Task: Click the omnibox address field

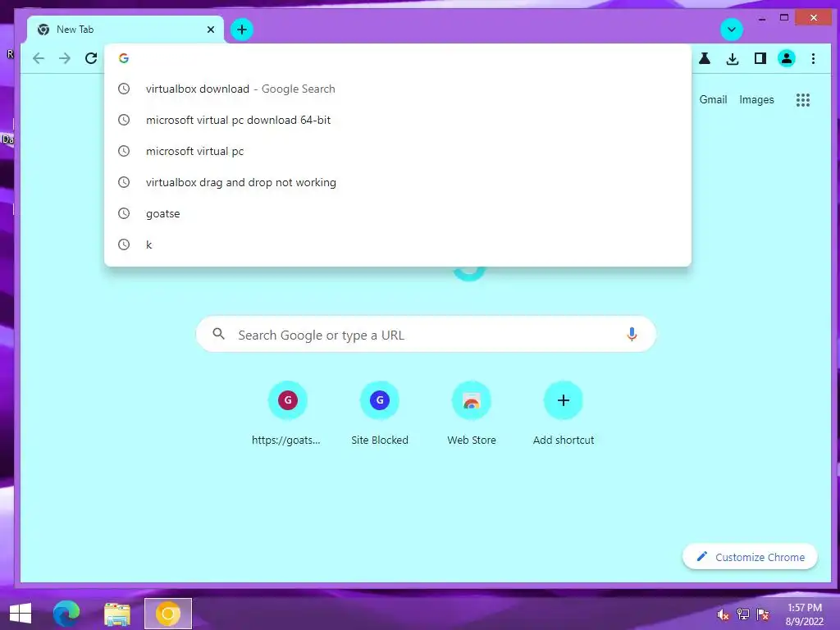Action: pyautogui.click(x=398, y=58)
